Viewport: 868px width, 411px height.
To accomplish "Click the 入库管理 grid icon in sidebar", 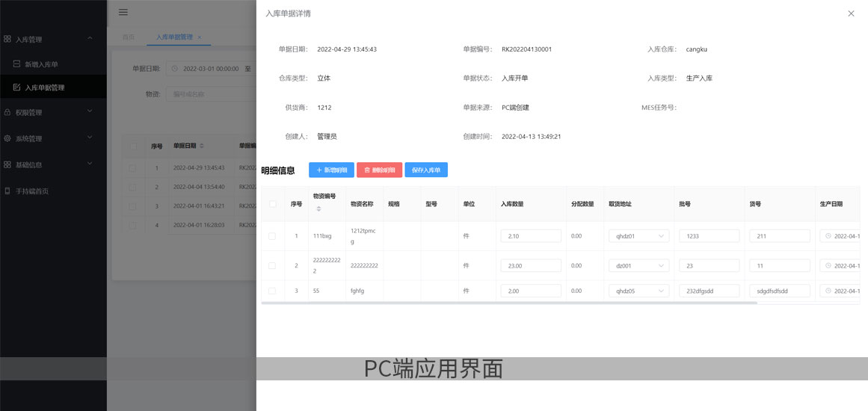I will pos(7,39).
